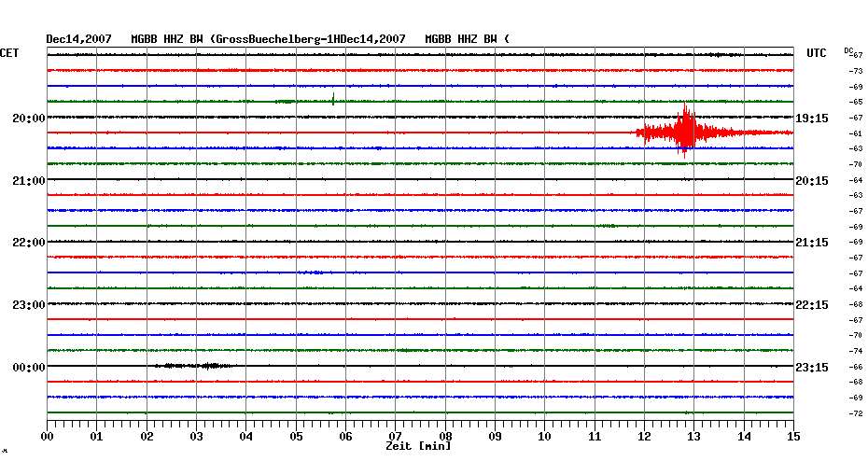Click the Zeit [min] axis title
868x461 pixels.
coord(418,445)
